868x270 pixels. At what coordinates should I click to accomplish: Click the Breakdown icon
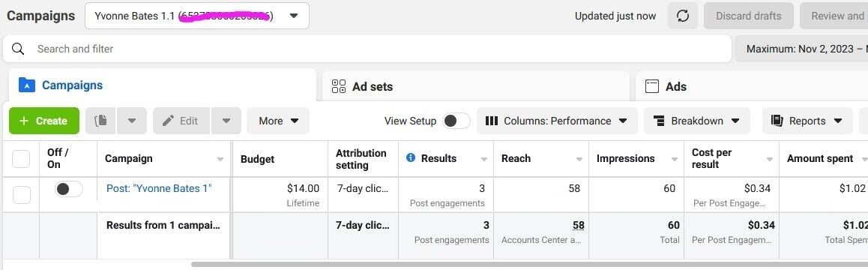click(x=659, y=121)
